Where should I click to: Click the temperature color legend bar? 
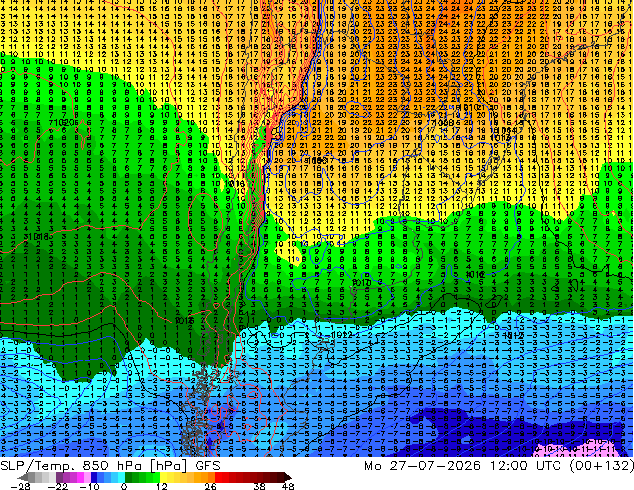pyautogui.click(x=154, y=477)
